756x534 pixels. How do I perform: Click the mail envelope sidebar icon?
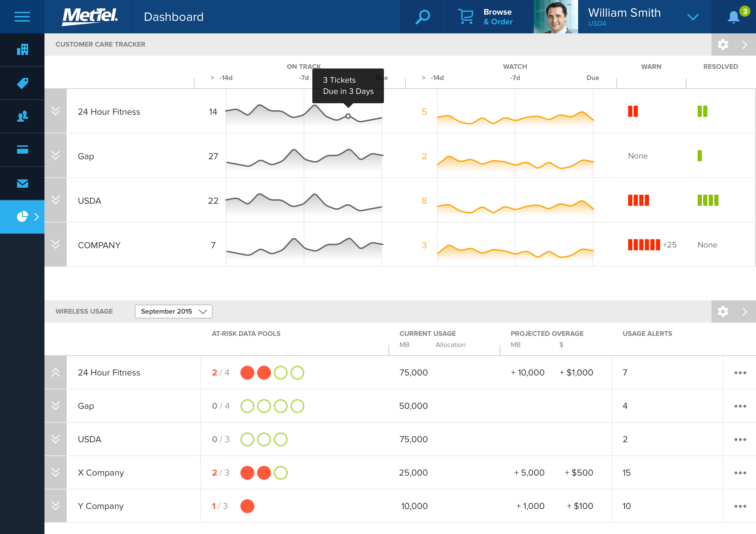(22, 183)
